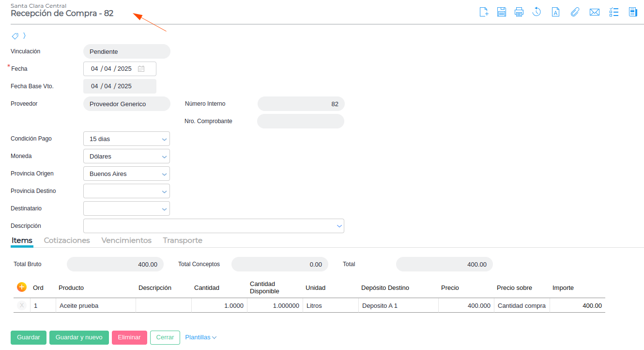
Task: Click the orange add item plus button
Action: pos(22,287)
